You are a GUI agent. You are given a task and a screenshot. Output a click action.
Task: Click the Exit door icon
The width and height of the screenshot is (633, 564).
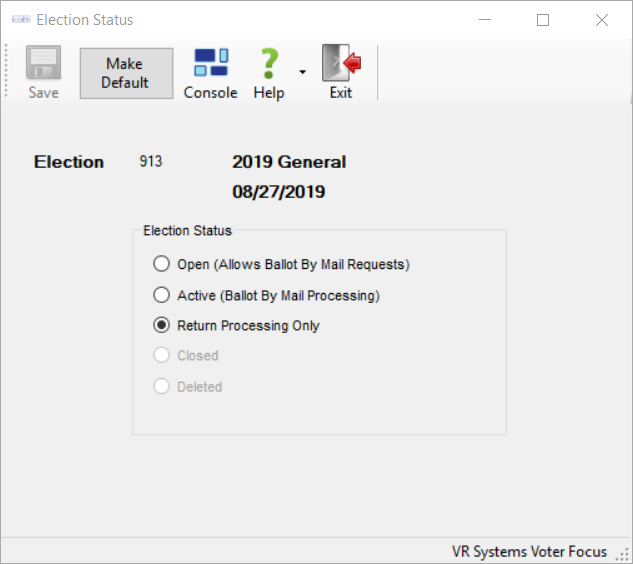pos(341,63)
